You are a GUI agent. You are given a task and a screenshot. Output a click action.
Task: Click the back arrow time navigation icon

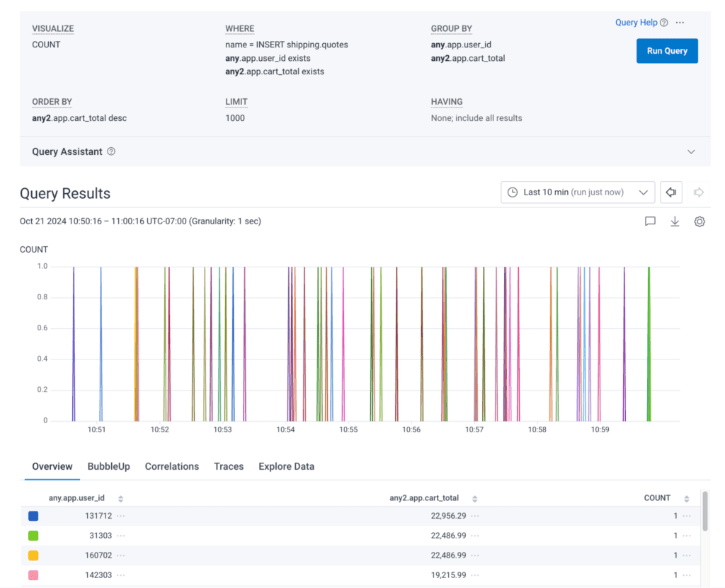click(x=671, y=192)
